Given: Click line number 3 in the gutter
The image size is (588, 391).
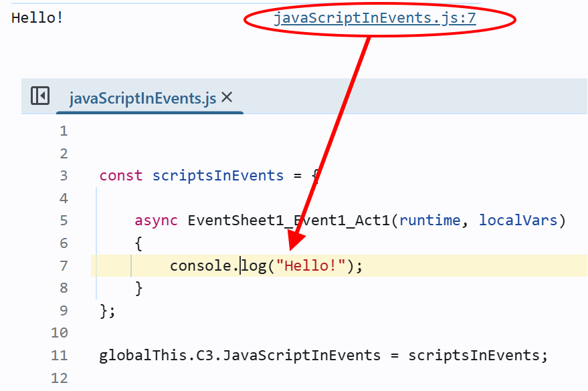Looking at the screenshot, I should (64, 176).
